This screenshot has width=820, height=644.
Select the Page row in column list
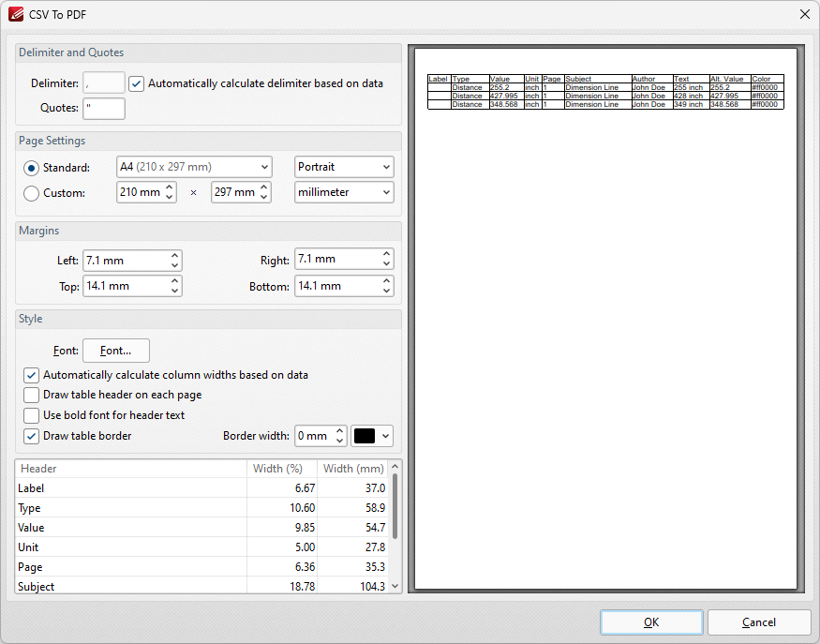click(x=201, y=567)
